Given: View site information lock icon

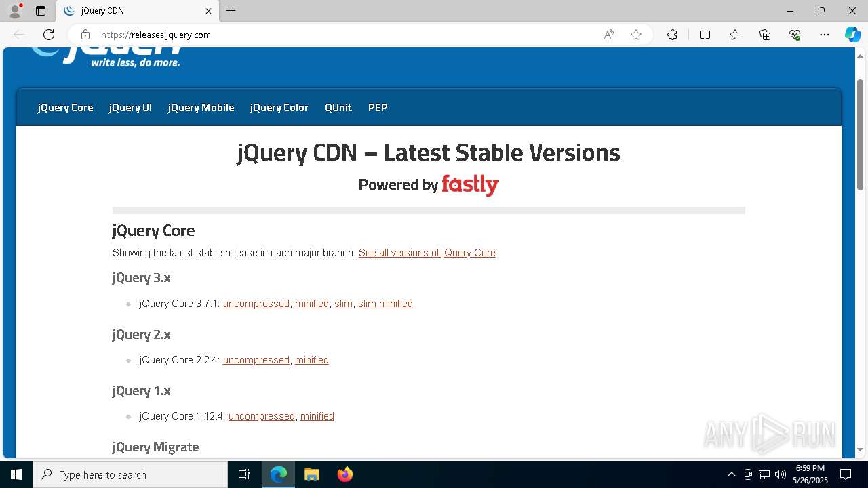Looking at the screenshot, I should click(x=85, y=35).
